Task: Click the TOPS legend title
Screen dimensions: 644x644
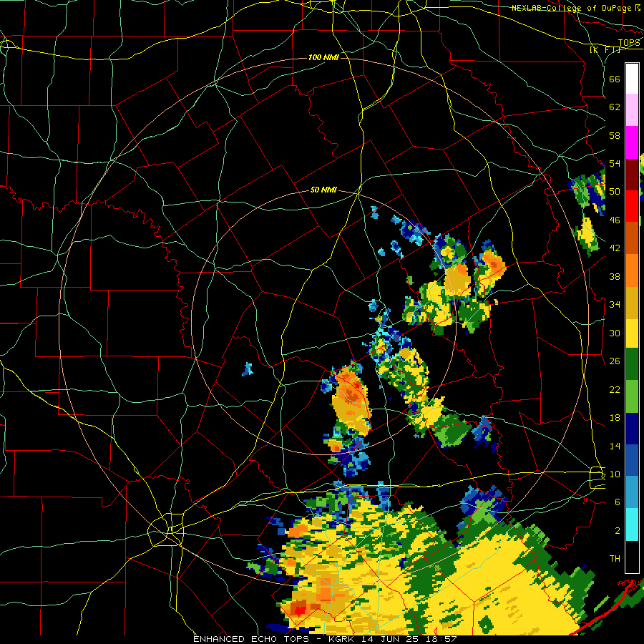Action: click(x=629, y=43)
